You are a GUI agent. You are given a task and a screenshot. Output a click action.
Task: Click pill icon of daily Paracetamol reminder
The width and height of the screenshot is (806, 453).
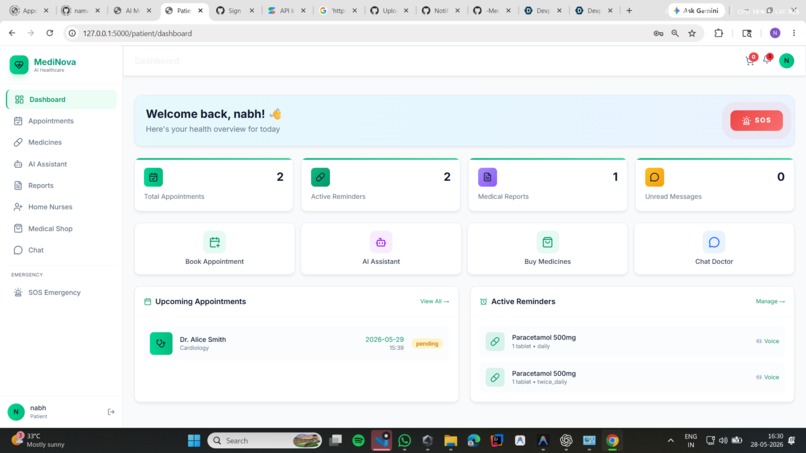point(495,341)
